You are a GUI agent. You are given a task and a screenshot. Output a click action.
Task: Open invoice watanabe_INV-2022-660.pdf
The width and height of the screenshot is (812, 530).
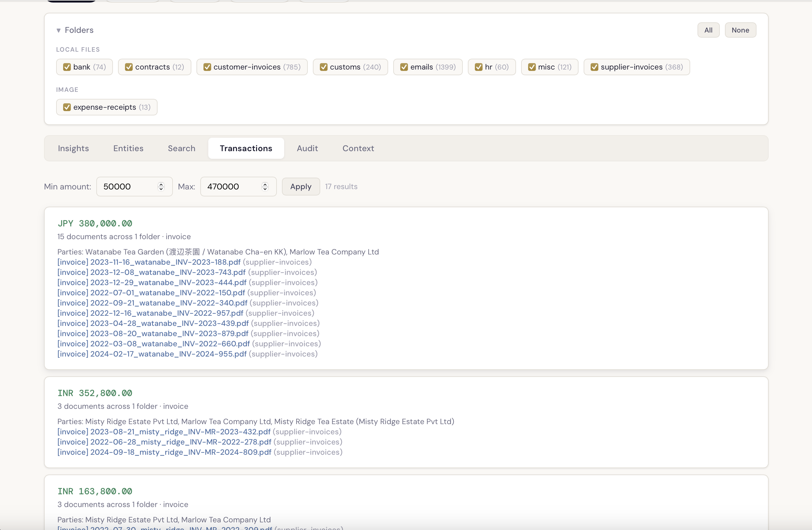click(153, 344)
